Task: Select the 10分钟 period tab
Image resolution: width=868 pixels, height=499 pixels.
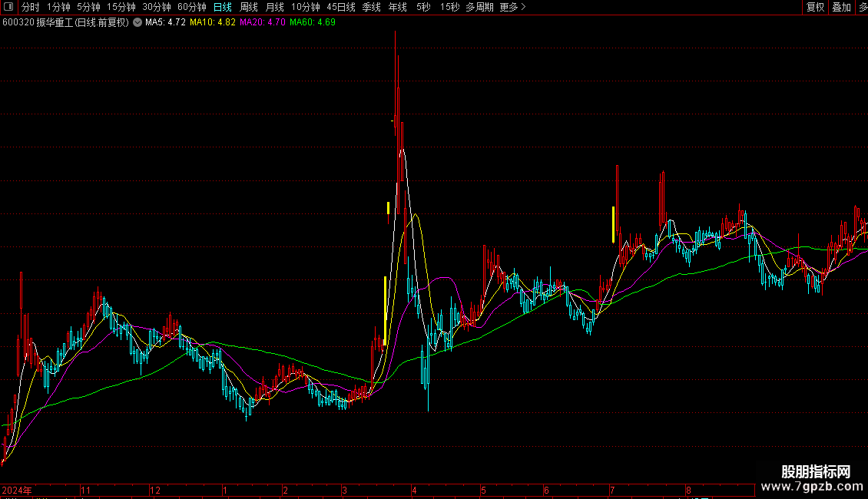Action: 306,7
